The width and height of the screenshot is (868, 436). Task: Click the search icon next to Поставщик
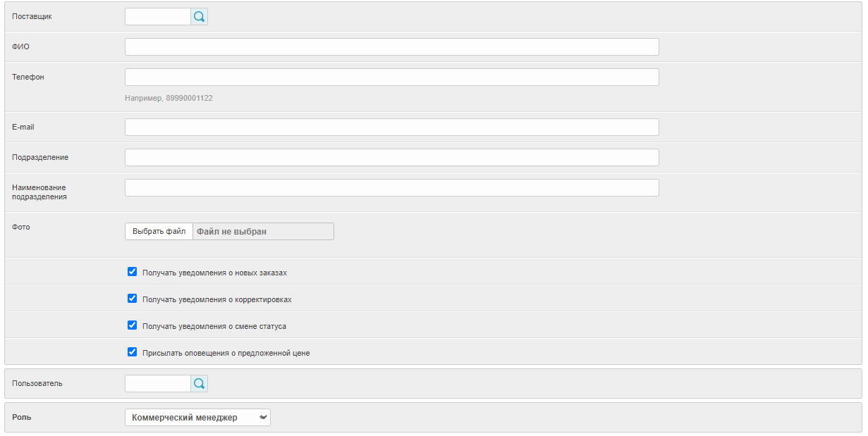199,17
